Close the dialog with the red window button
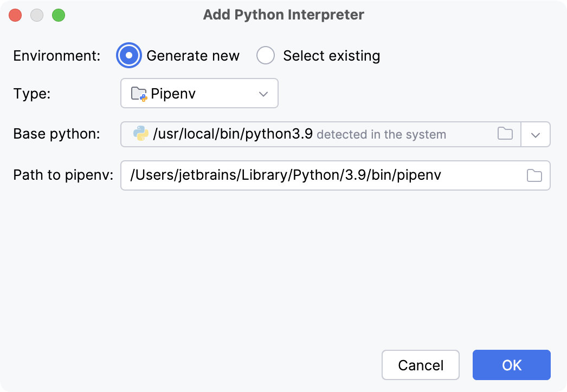This screenshot has width=567, height=392. click(15, 15)
